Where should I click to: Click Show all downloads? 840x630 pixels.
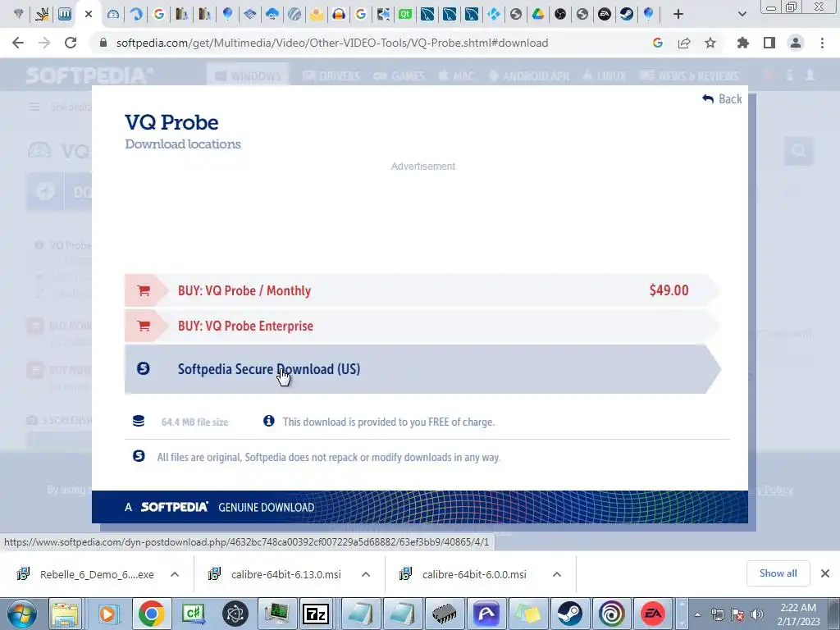778,573
